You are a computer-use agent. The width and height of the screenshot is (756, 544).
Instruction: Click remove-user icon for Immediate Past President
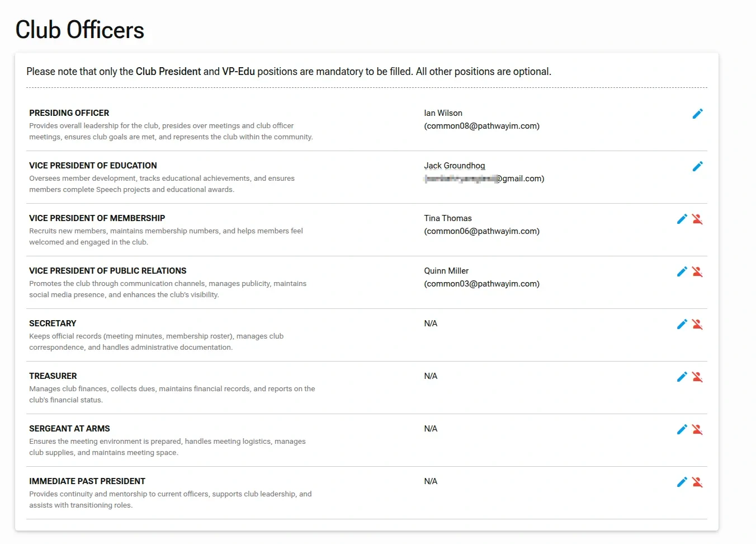point(697,482)
